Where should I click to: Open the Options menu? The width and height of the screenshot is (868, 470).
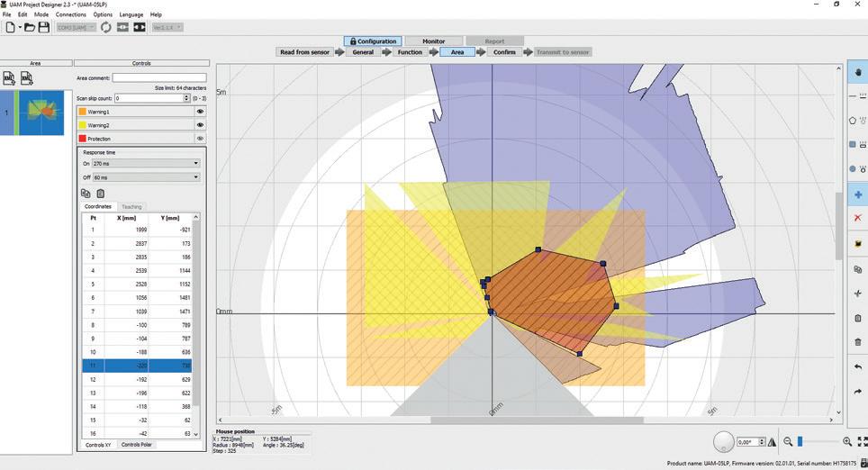pos(103,14)
